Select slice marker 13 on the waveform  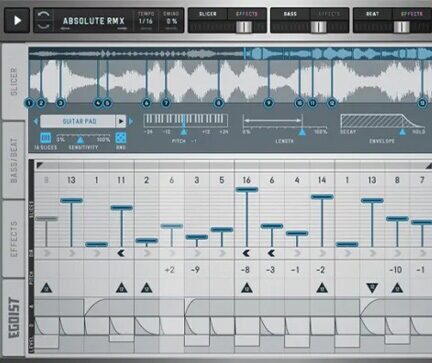422,103
